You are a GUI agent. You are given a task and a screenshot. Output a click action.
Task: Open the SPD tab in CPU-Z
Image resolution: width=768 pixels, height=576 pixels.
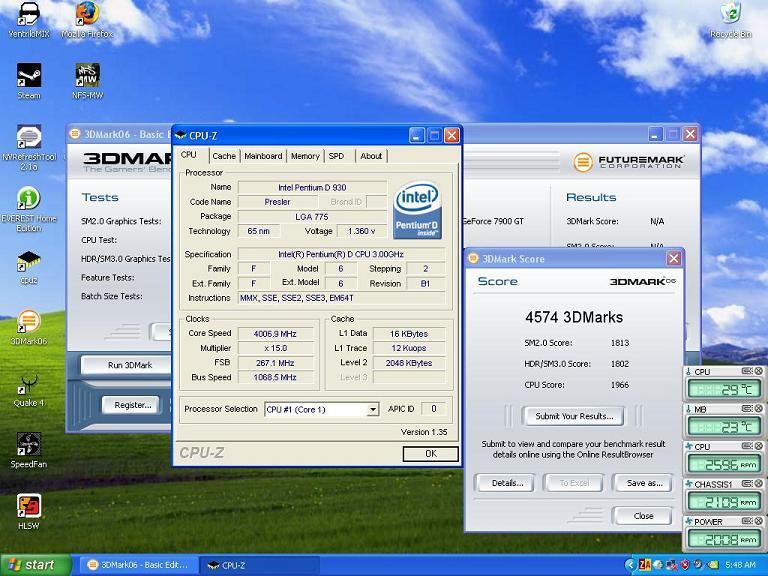click(x=336, y=156)
